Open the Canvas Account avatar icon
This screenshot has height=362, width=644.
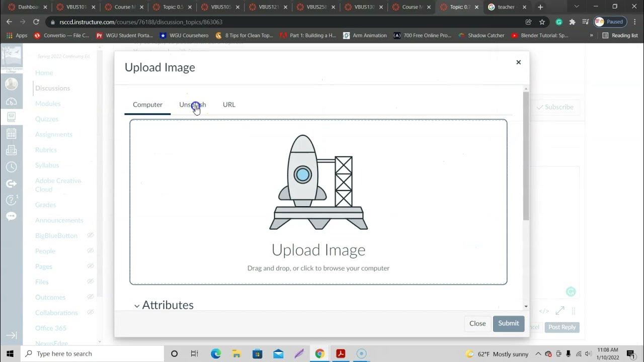pyautogui.click(x=11, y=84)
